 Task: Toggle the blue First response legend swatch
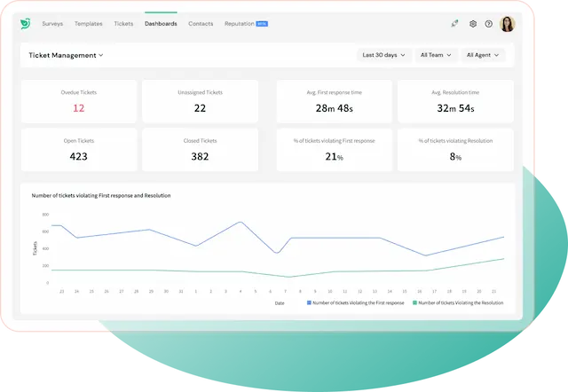tap(309, 302)
